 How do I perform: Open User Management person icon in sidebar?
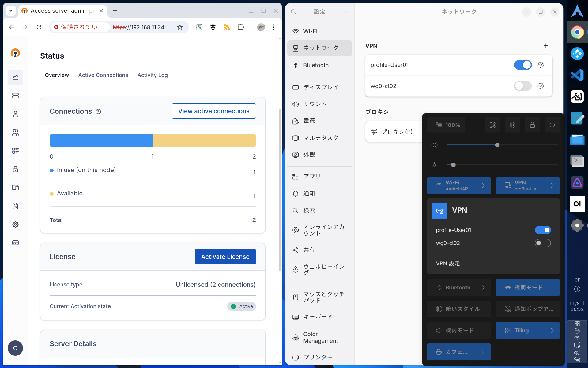point(15,114)
